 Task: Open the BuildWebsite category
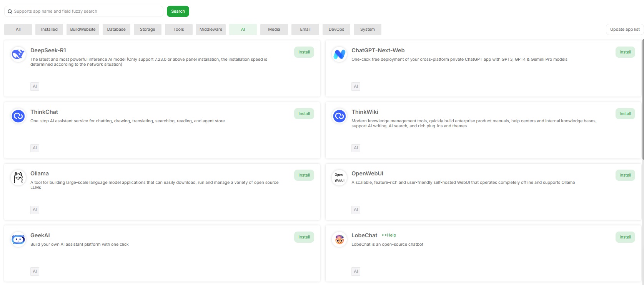pyautogui.click(x=83, y=29)
